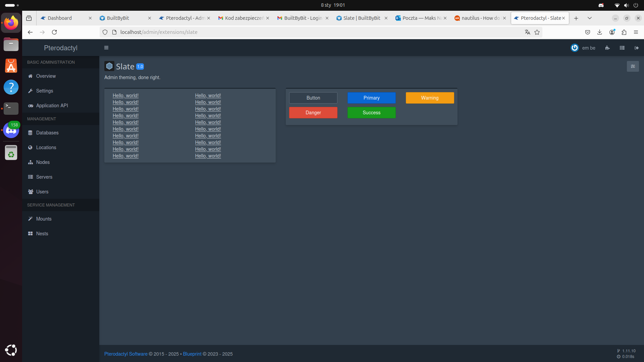Open Firefox View button
Viewport: 644px width, 362px height.
(x=29, y=18)
